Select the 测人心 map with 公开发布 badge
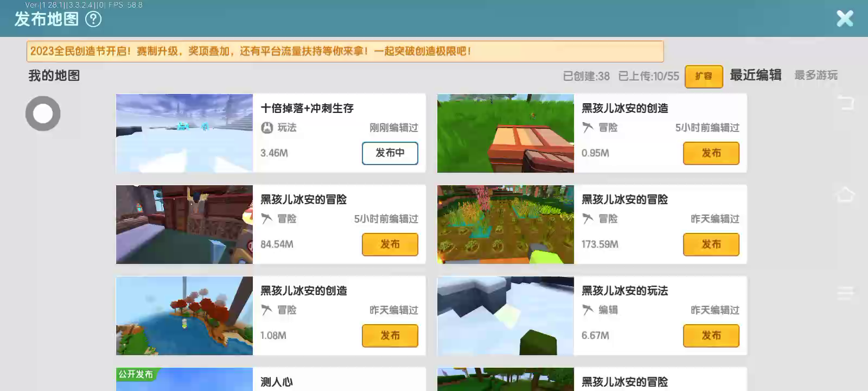The width and height of the screenshot is (868, 391). click(184, 380)
